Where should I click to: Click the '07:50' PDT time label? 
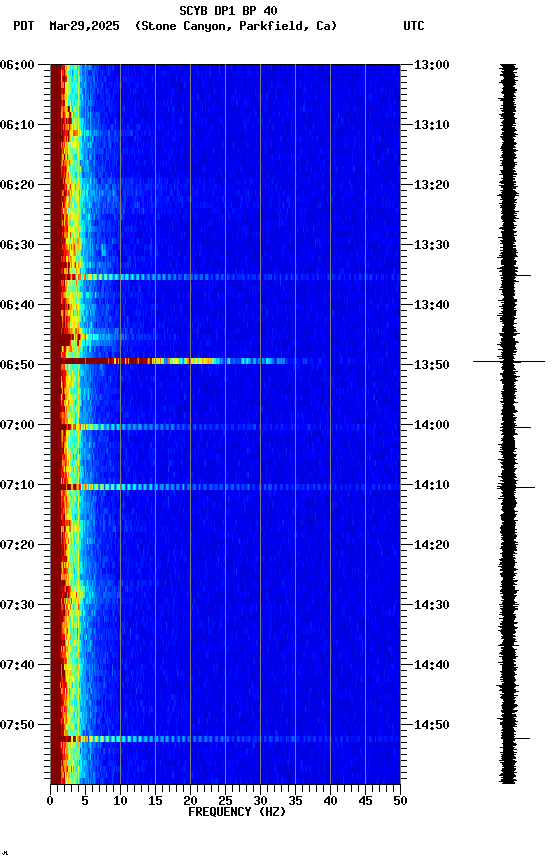click(17, 725)
